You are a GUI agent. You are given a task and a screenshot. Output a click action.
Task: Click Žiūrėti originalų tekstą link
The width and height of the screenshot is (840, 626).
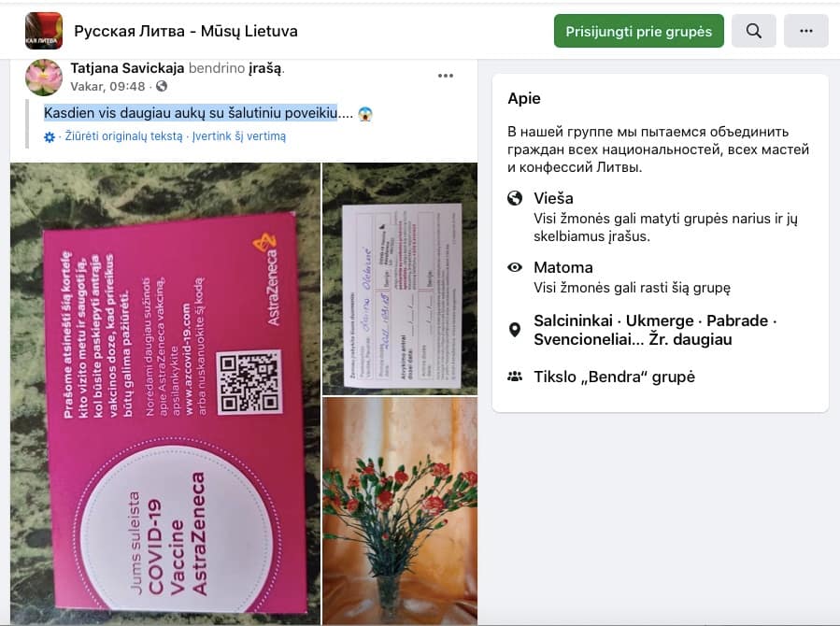click(x=123, y=136)
